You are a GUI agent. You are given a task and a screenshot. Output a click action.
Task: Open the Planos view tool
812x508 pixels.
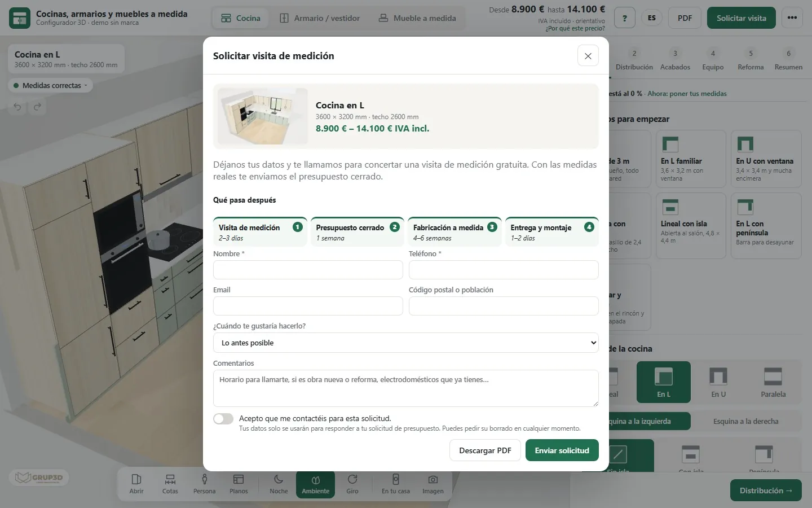[239, 484]
